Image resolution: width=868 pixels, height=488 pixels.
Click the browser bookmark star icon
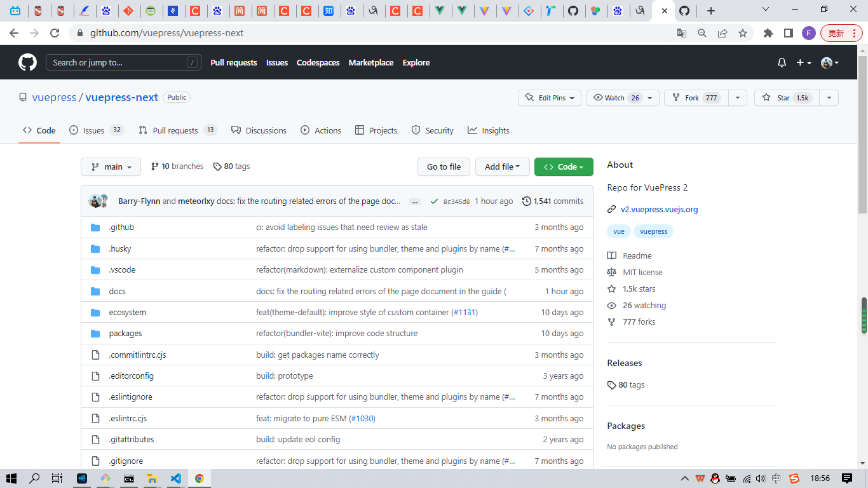[x=742, y=33]
